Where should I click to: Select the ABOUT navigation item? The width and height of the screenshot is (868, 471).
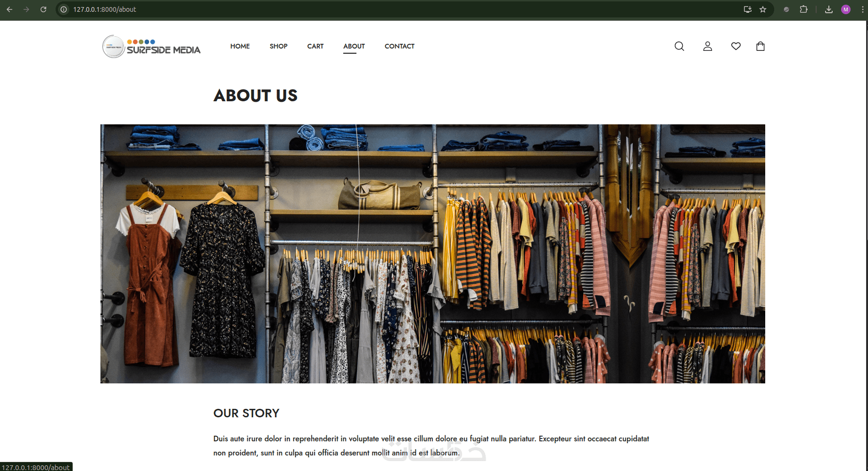pyautogui.click(x=354, y=46)
